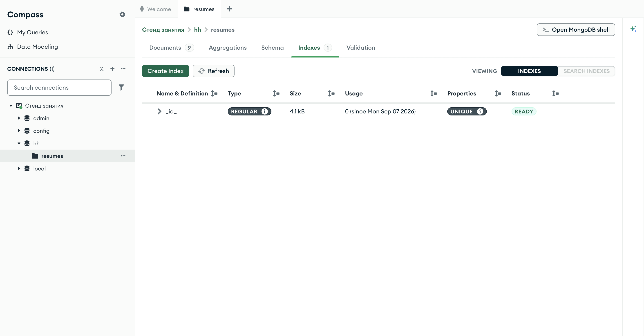Click the READY status badge
The width and height of the screenshot is (644, 336).
(x=524, y=111)
